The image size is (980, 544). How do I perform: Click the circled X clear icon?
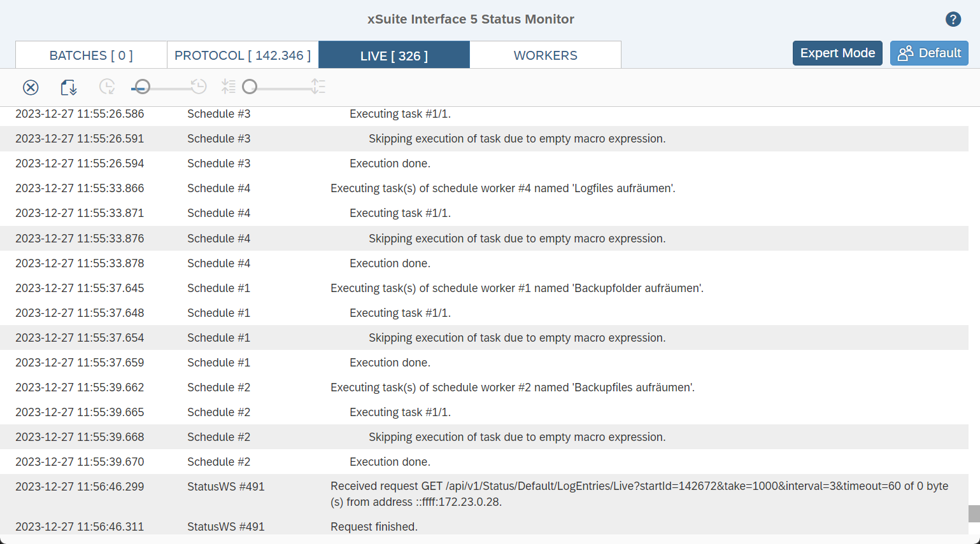tap(31, 87)
